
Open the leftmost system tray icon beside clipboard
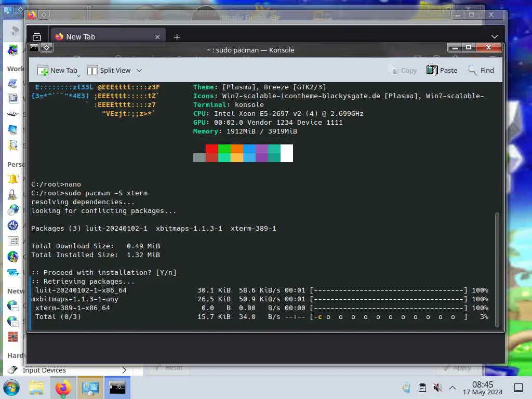click(406, 388)
